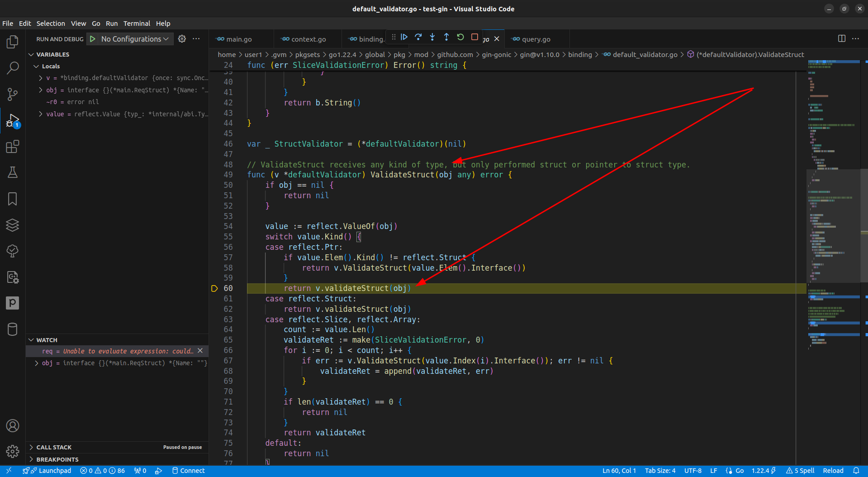Click Go version 1.22.4 in status bar
This screenshot has width=868, height=477.
click(764, 471)
